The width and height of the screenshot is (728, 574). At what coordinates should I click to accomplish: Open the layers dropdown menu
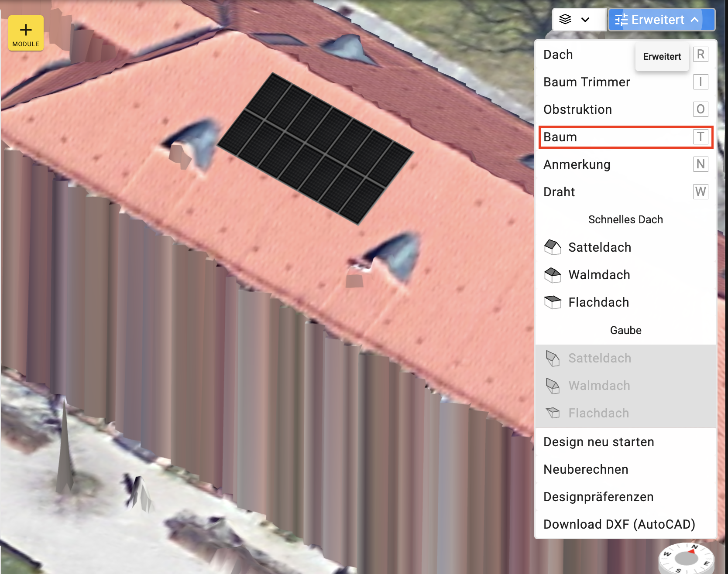coord(579,20)
